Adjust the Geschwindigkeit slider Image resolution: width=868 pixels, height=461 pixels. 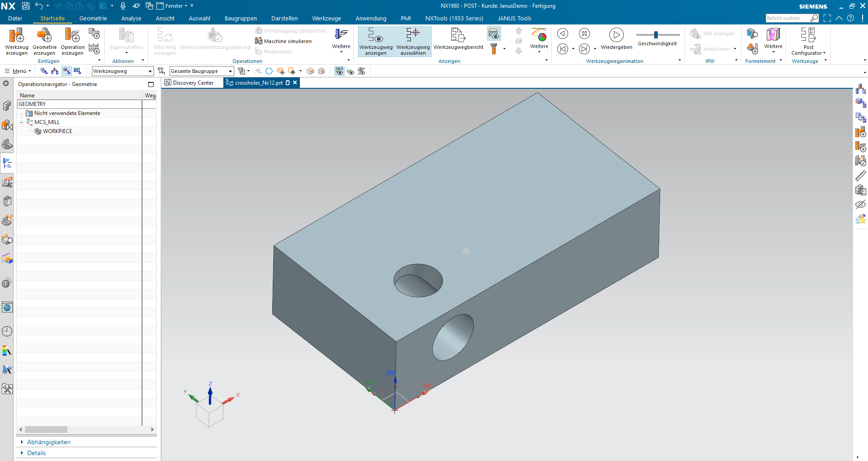656,35
